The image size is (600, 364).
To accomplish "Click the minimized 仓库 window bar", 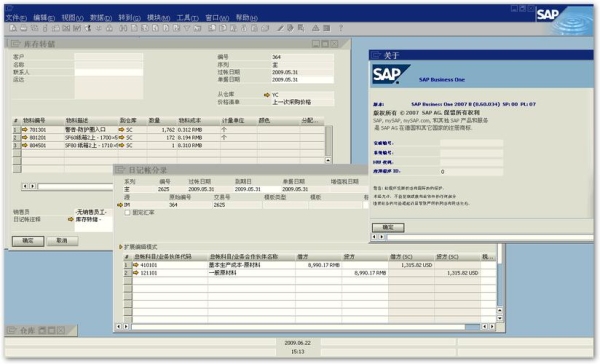I will coord(41,330).
